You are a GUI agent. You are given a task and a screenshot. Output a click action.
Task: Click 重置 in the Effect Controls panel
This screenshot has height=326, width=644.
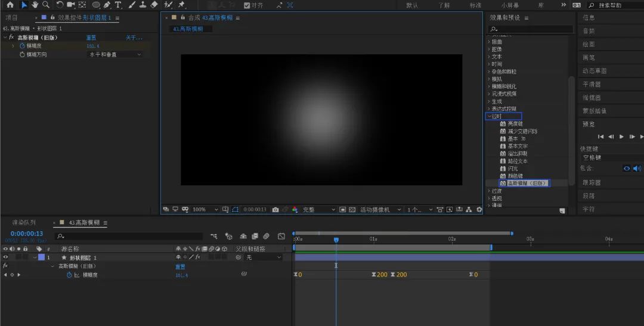[x=91, y=38]
